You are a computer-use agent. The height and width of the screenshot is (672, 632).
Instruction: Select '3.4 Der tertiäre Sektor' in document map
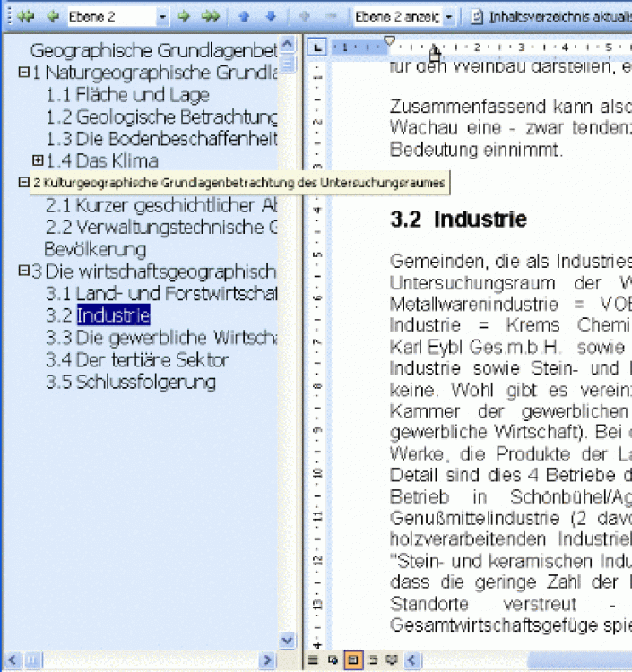(137, 360)
